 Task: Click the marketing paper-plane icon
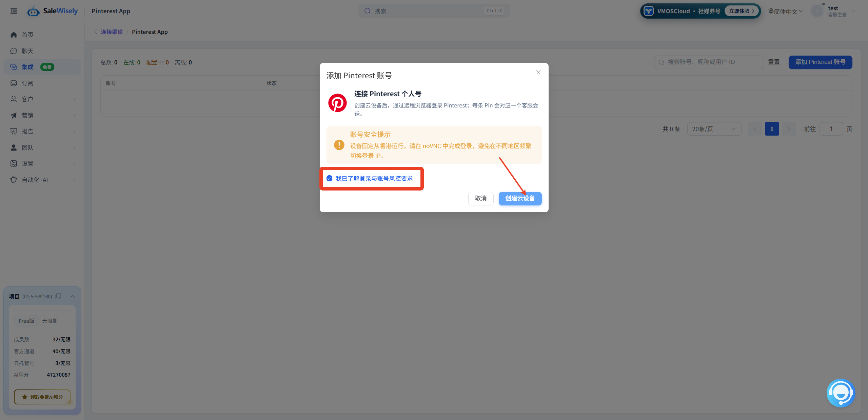[14, 116]
